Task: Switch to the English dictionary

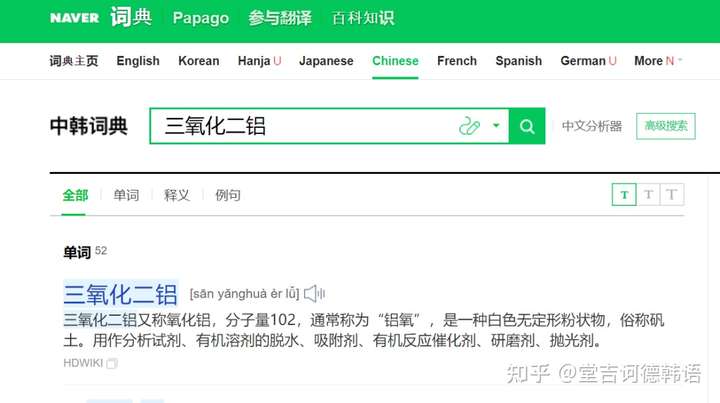Action: (x=138, y=61)
